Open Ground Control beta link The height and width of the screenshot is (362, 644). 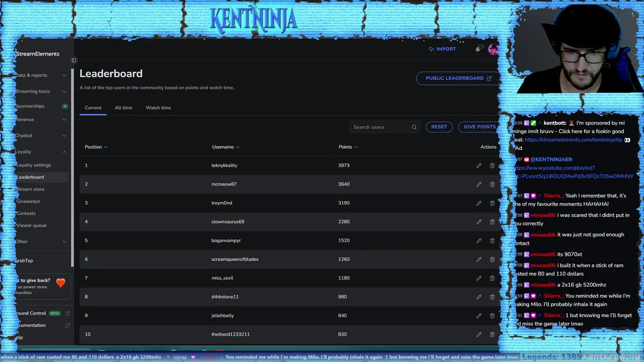pyautogui.click(x=42, y=313)
